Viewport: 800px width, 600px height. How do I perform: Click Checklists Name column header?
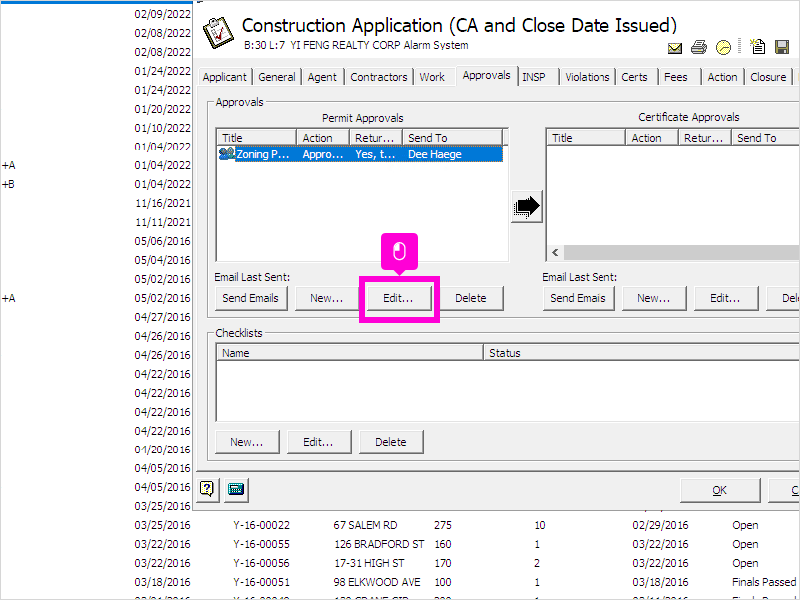(x=350, y=353)
